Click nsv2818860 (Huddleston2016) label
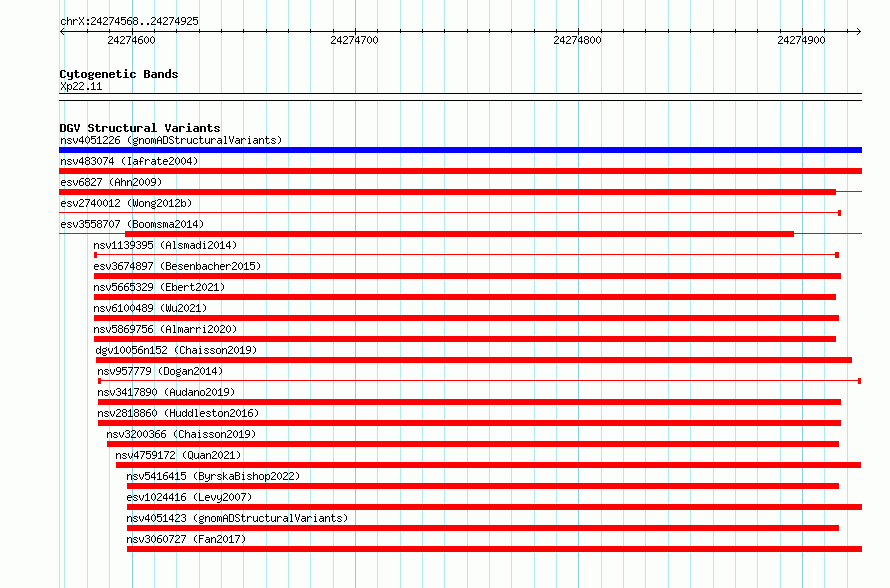 [178, 413]
